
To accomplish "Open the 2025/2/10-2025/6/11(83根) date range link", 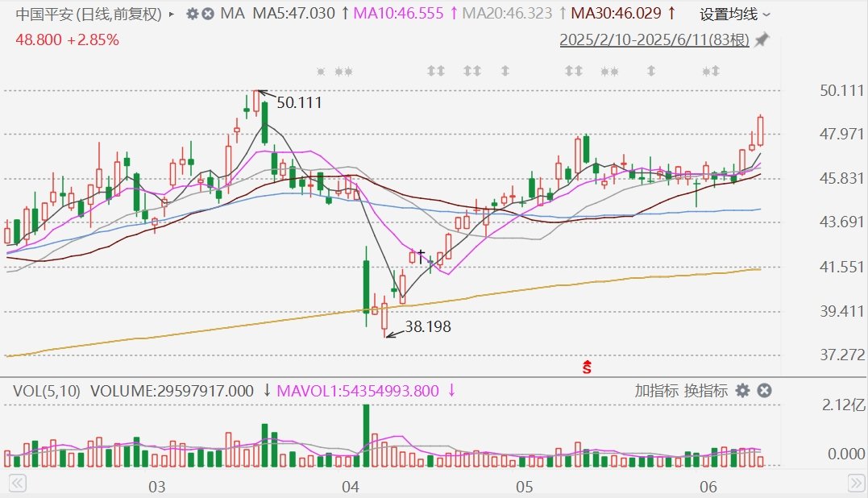I will pyautogui.click(x=654, y=39).
